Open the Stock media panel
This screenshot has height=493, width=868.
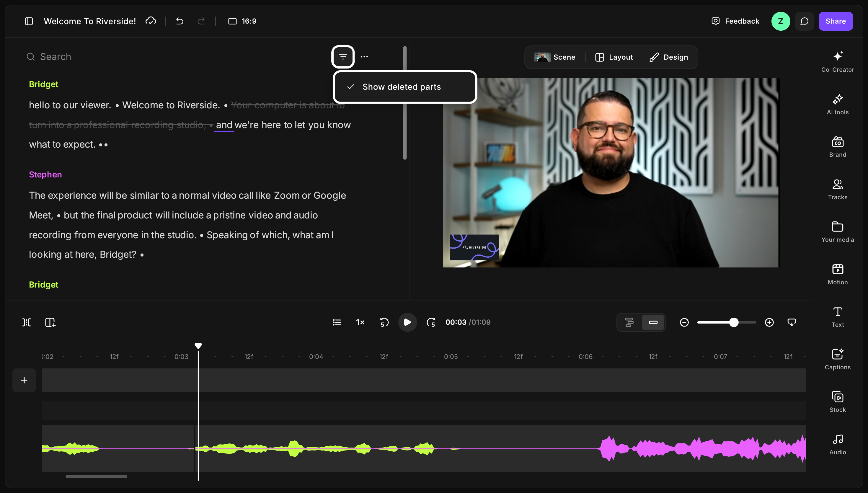coord(838,401)
